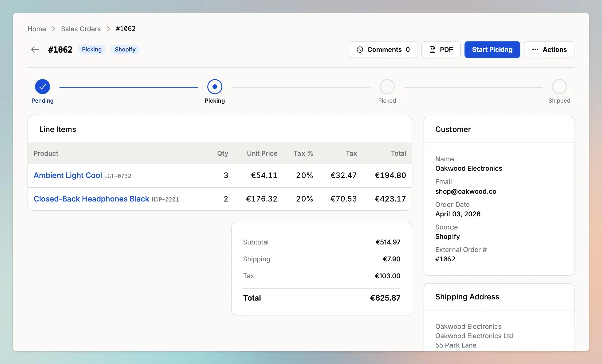This screenshot has height=364, width=602.
Task: Click the three-dots icon in Actions button
Action: tap(535, 50)
